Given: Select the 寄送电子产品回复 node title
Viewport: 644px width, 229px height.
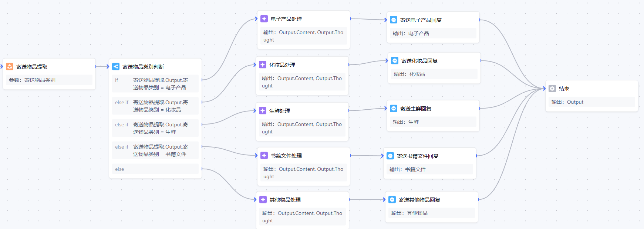Looking at the screenshot, I should click(421, 20).
